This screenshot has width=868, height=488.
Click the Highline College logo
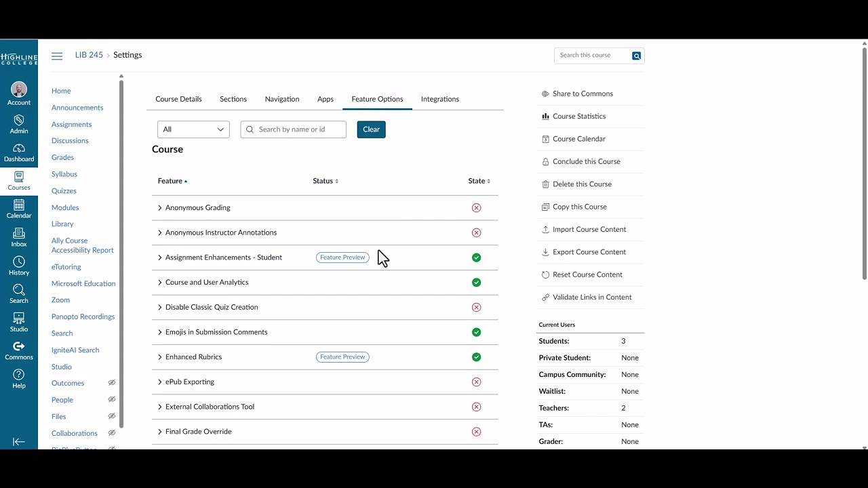tap(19, 59)
